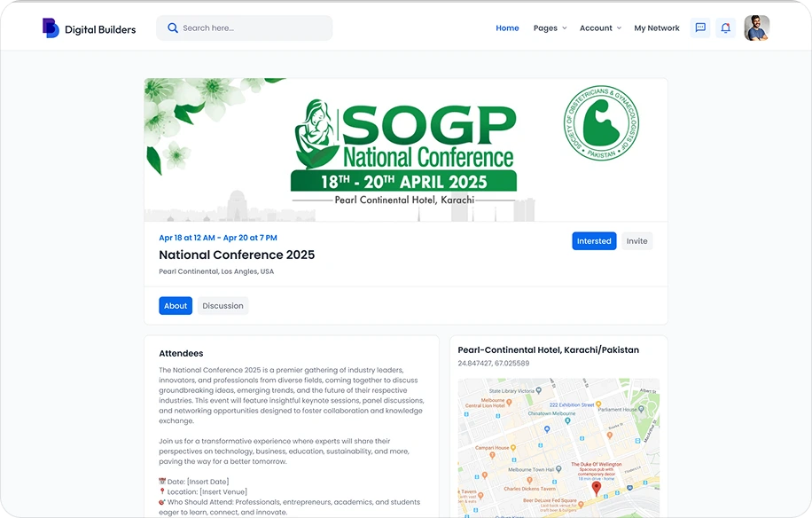Click the Digital Builders logo icon
The width and height of the screenshot is (812, 518).
click(x=51, y=28)
